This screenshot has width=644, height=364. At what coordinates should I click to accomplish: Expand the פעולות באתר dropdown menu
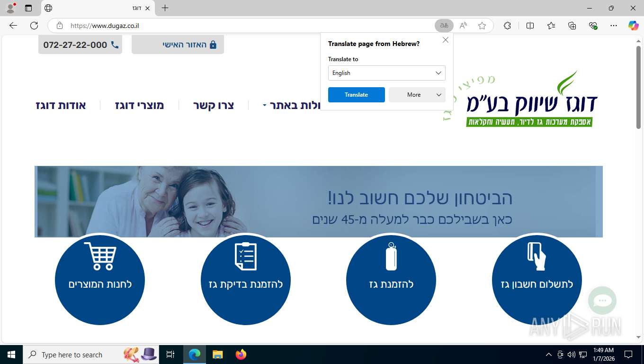click(x=292, y=105)
